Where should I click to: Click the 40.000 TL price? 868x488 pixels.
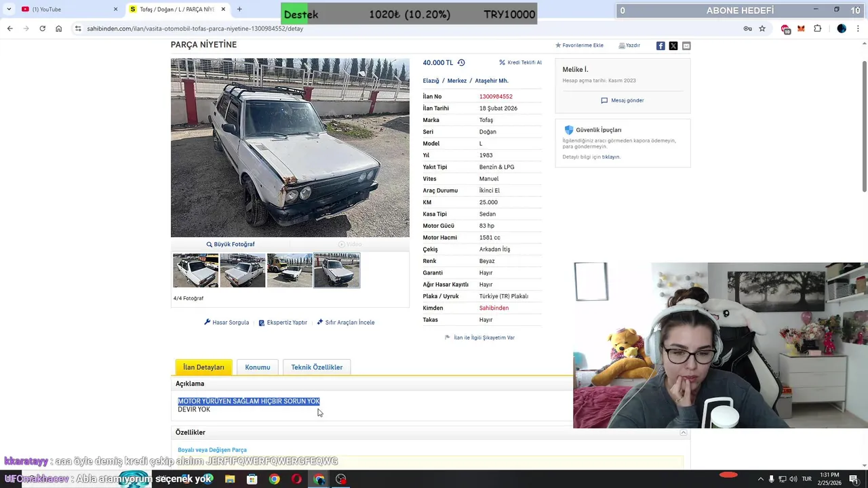(438, 62)
